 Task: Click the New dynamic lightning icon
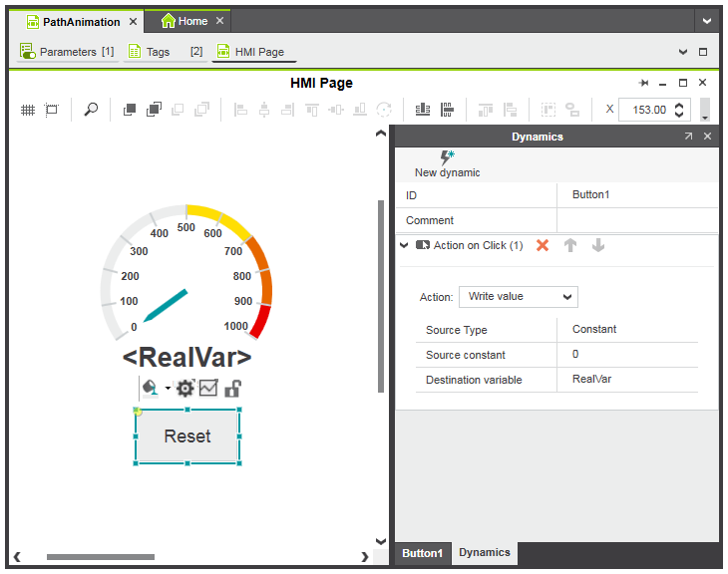pyautogui.click(x=447, y=157)
